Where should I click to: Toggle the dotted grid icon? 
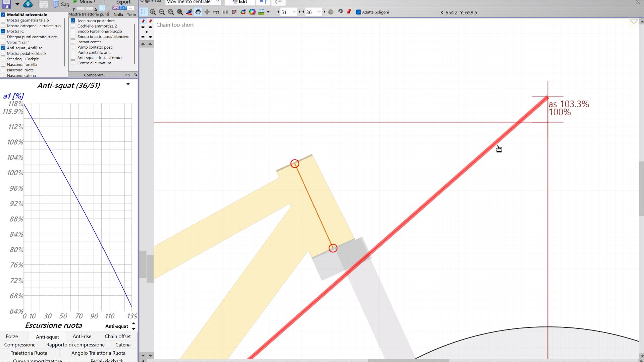coord(144,12)
